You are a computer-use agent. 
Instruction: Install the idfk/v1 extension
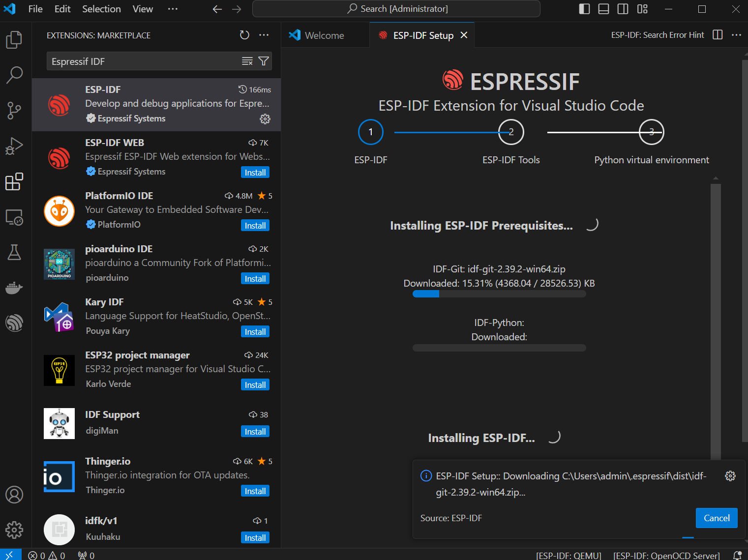click(x=255, y=538)
